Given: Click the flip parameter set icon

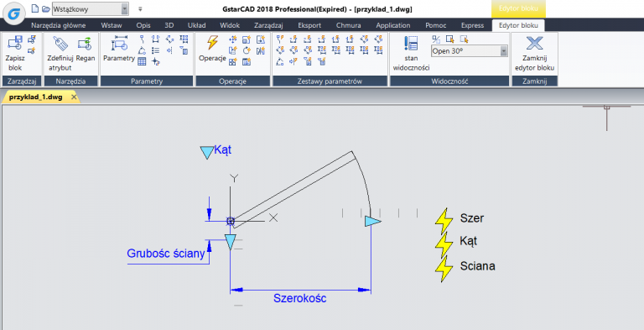Looking at the screenshot, I should [293, 62].
